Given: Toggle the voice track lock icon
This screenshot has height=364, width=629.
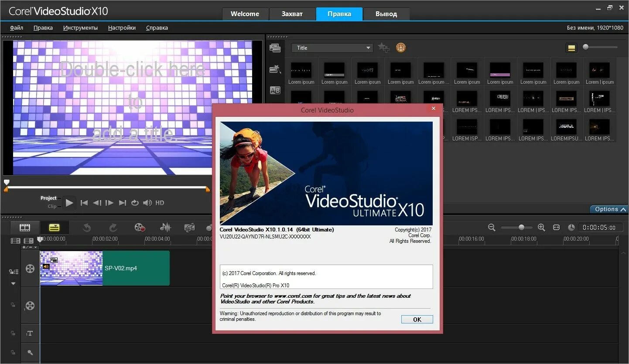Looking at the screenshot, I should 13,352.
